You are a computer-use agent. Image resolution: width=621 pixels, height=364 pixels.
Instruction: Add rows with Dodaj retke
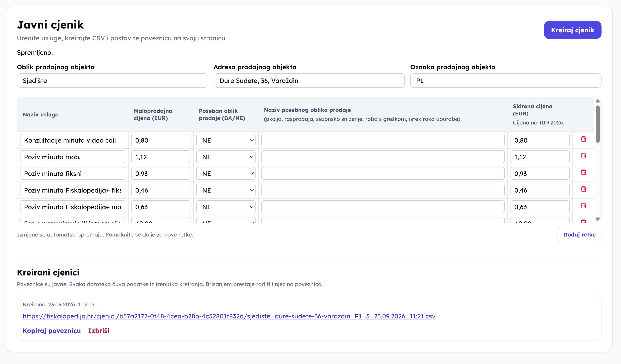pyautogui.click(x=579, y=235)
